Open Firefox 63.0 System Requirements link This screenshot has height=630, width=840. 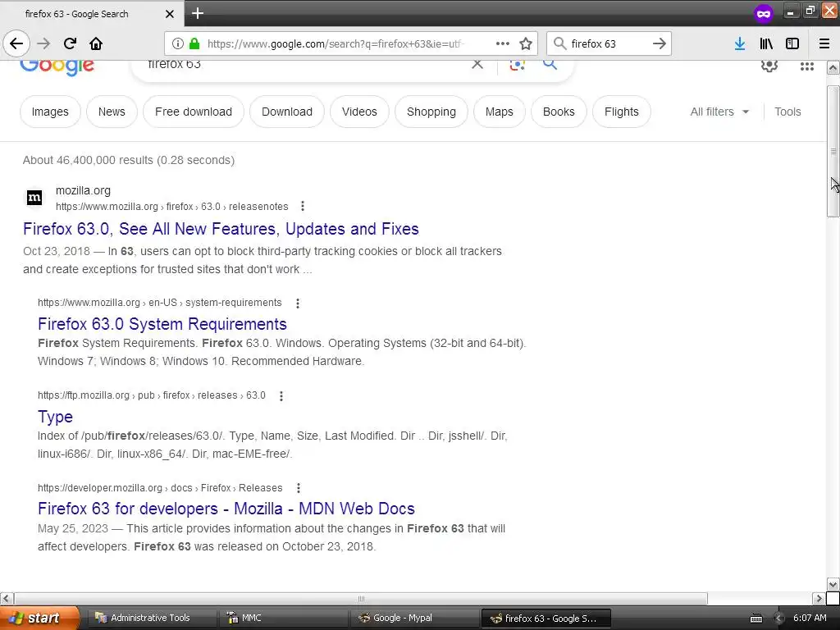[x=162, y=324]
